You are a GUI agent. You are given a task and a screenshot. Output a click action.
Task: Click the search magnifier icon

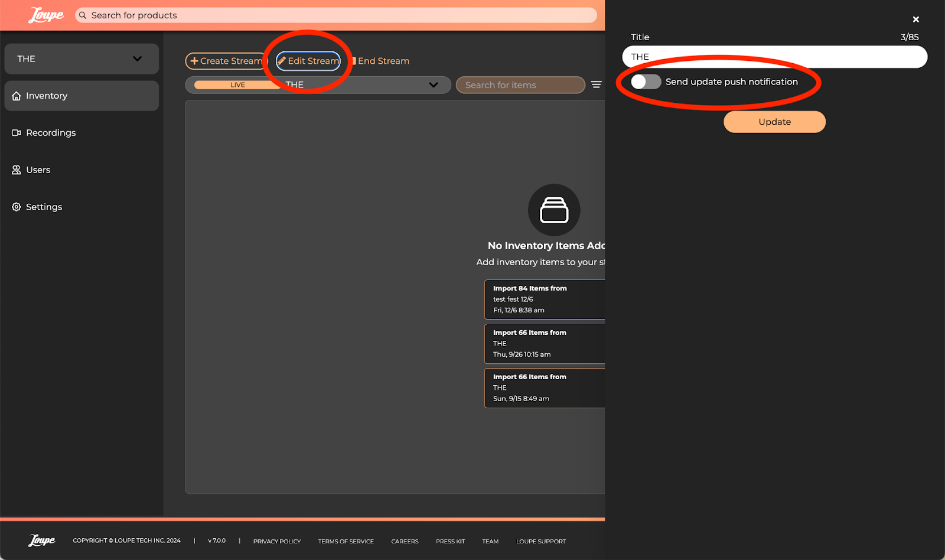pos(83,15)
